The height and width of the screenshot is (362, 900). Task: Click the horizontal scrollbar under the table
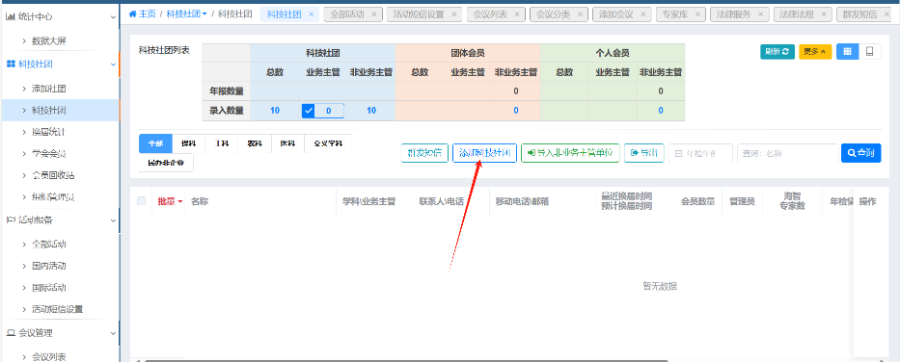point(406,360)
